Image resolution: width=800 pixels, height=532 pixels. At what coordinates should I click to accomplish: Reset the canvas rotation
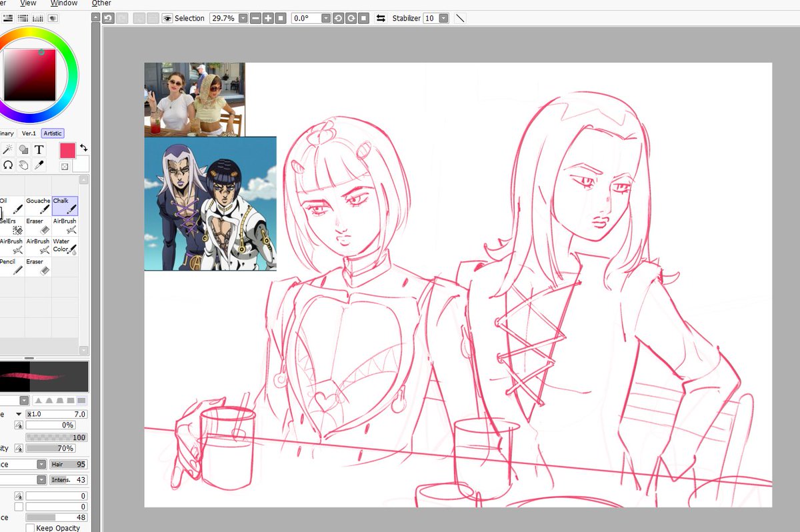pos(364,18)
